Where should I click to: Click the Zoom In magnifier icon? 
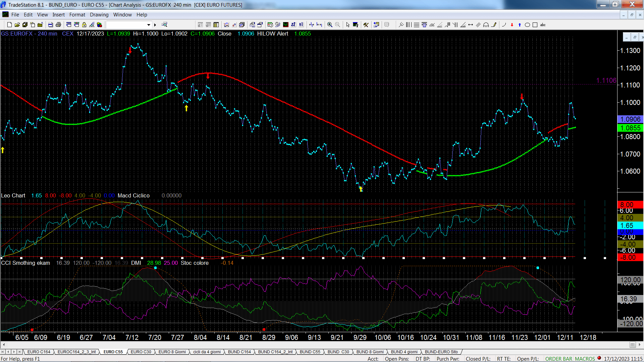330,25
